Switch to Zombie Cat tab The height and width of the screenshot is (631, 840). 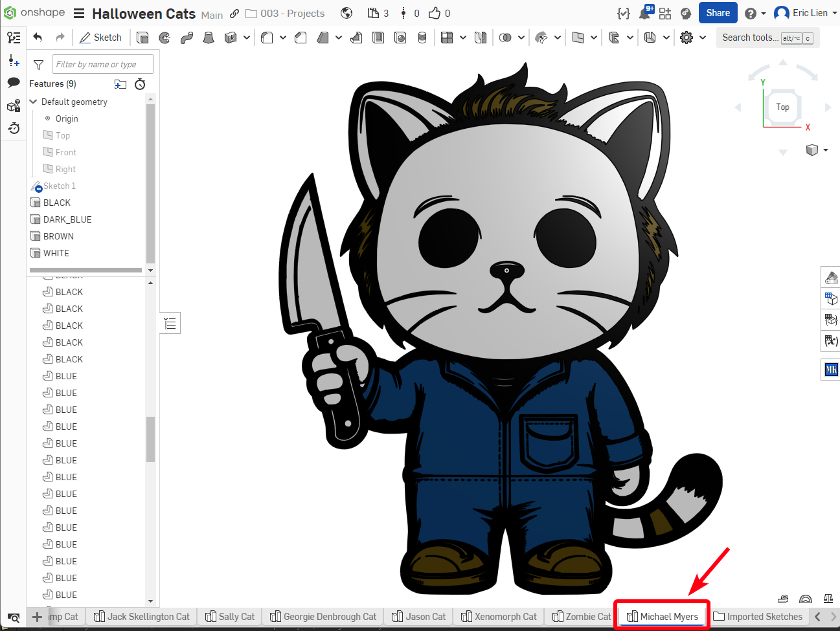[x=582, y=617]
